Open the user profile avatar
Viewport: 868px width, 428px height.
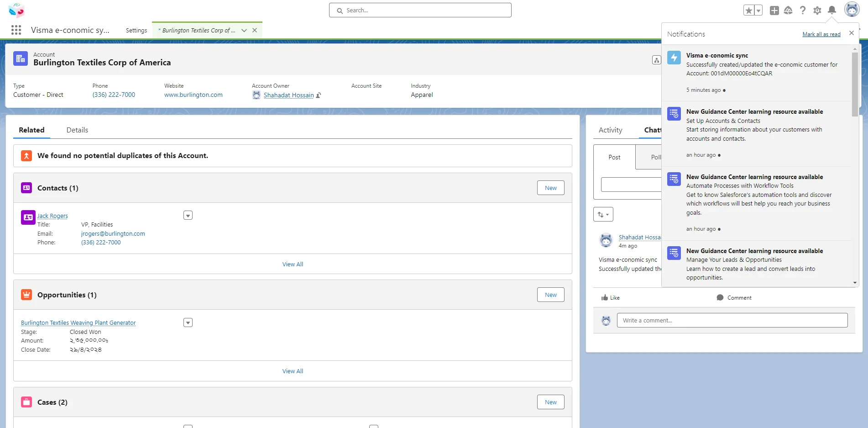[x=852, y=9]
